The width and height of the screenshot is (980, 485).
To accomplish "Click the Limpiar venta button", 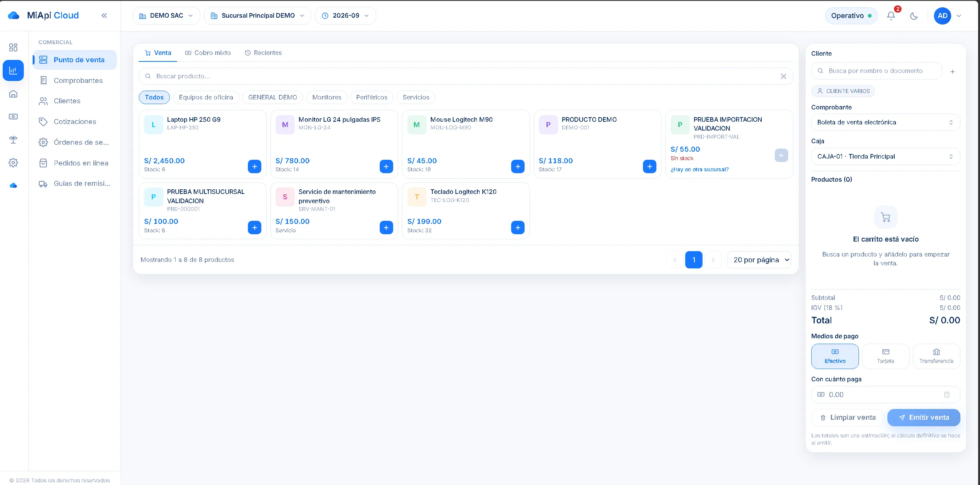I will pos(847,417).
